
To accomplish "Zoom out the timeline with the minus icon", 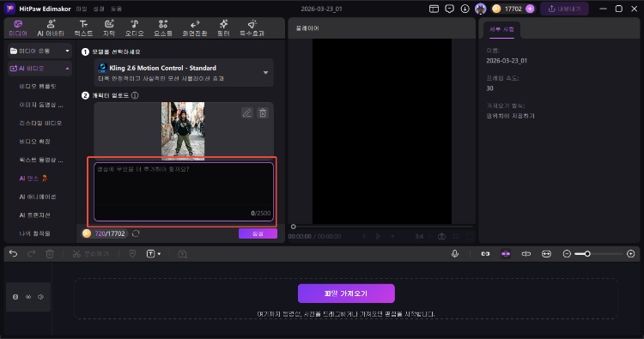I will click(567, 254).
